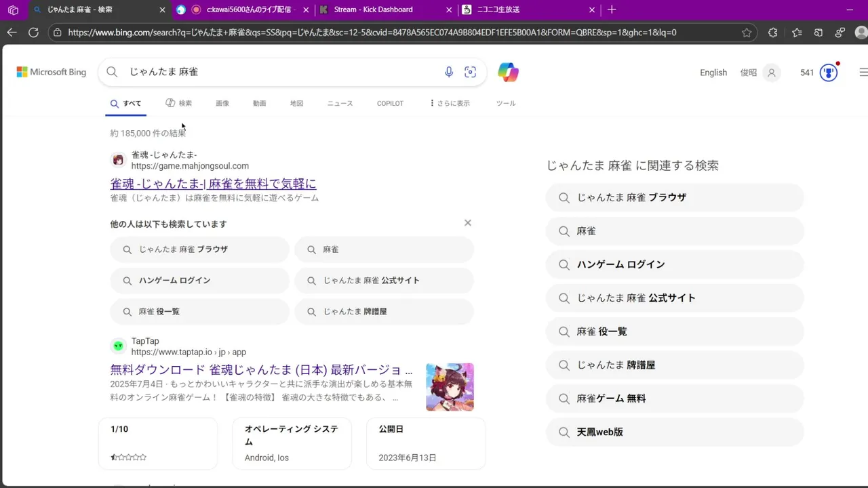The width and height of the screenshot is (868, 488).
Task: Switch language to English
Action: pos(713,73)
